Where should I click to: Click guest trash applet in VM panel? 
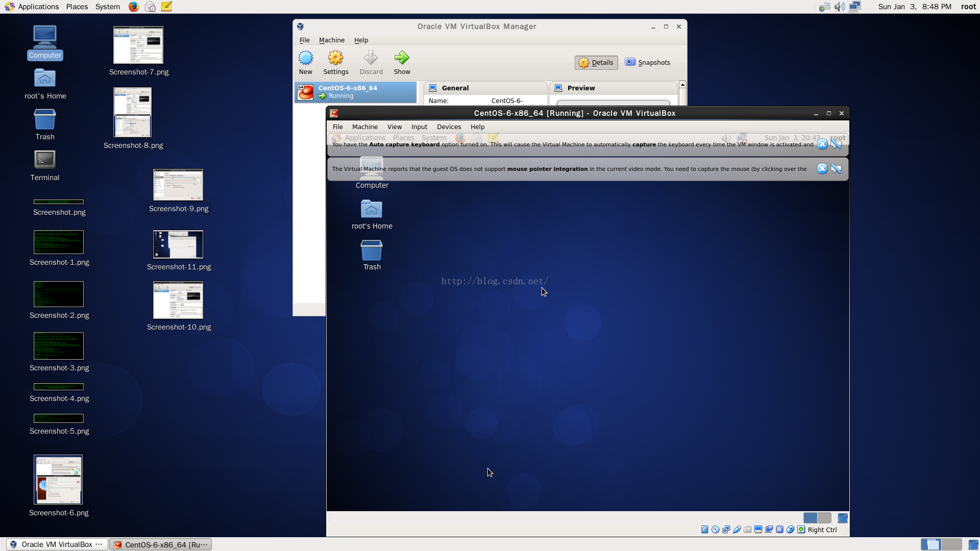[x=843, y=518]
